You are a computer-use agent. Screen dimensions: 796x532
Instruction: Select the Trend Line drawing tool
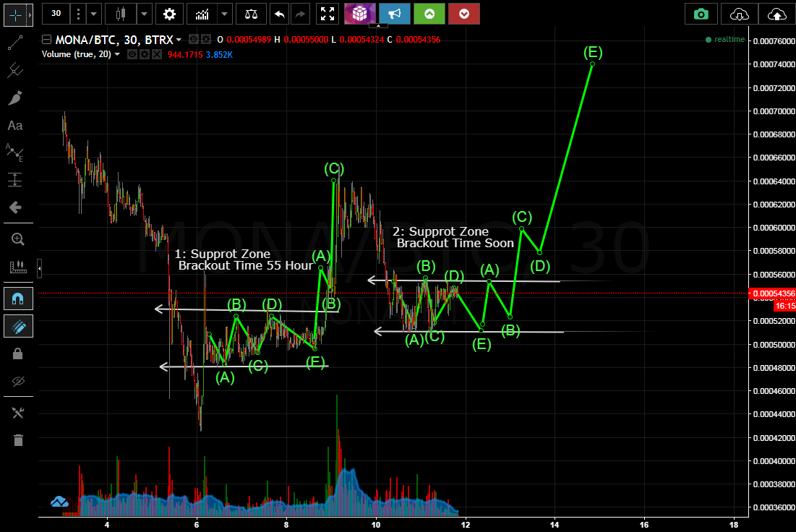tap(15, 43)
